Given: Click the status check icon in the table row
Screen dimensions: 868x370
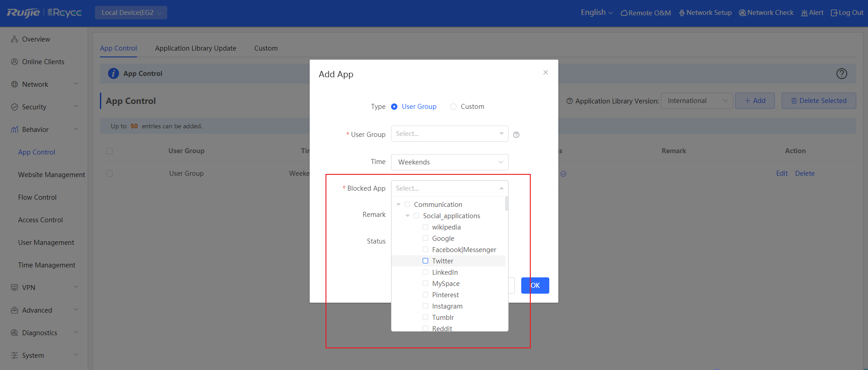Looking at the screenshot, I should point(563,174).
